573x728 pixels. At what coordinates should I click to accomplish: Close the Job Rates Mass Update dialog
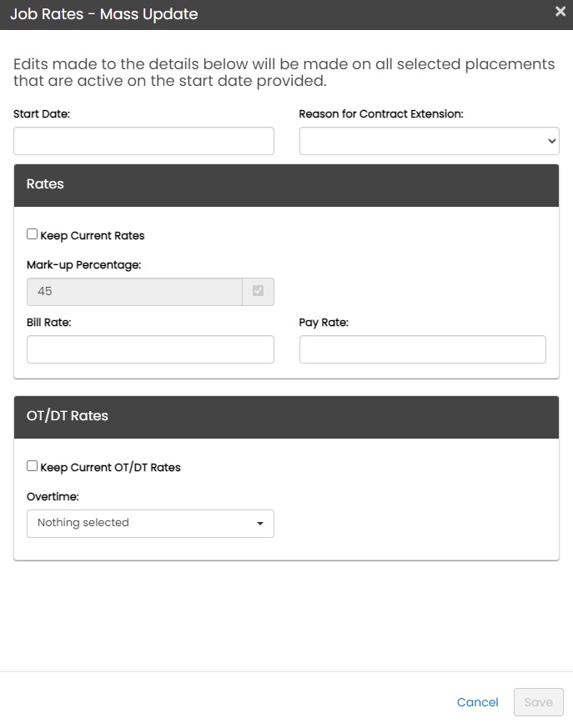pyautogui.click(x=560, y=12)
